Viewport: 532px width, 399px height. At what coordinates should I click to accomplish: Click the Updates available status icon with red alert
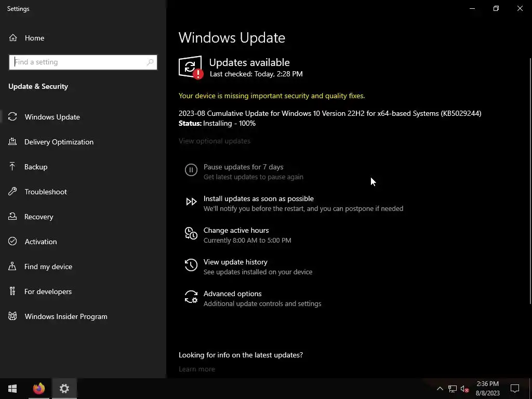click(x=191, y=67)
